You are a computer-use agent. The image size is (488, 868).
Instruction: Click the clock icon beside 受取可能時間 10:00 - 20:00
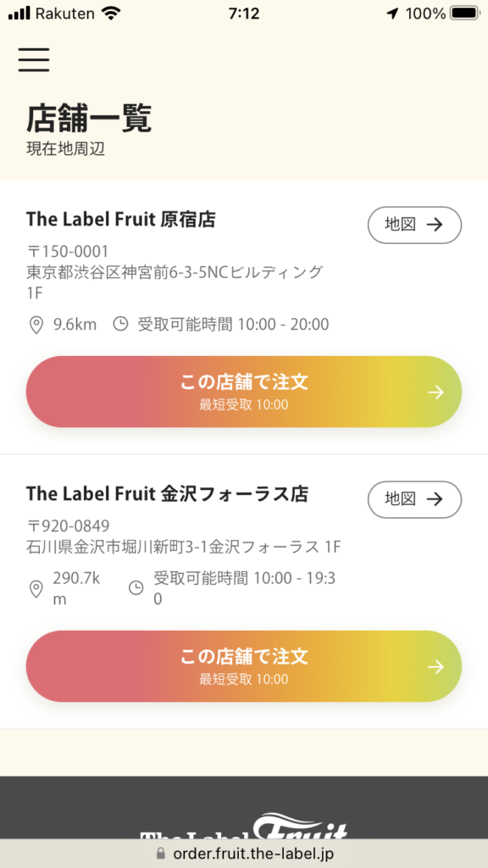(120, 324)
